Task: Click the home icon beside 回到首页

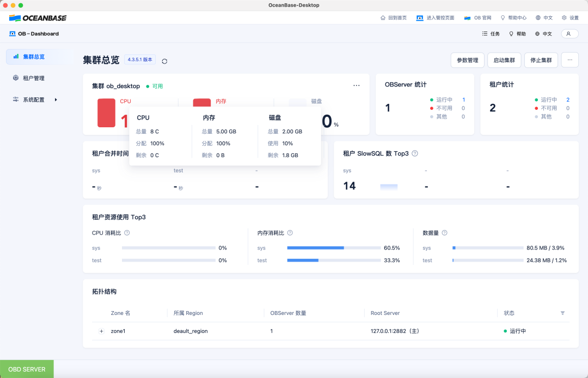Action: pos(383,17)
